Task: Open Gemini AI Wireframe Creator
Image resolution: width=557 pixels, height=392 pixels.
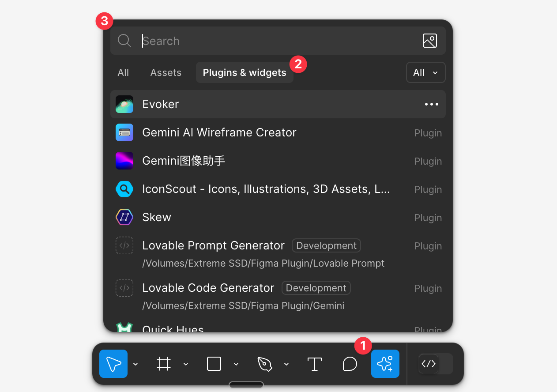Action: (x=278, y=132)
